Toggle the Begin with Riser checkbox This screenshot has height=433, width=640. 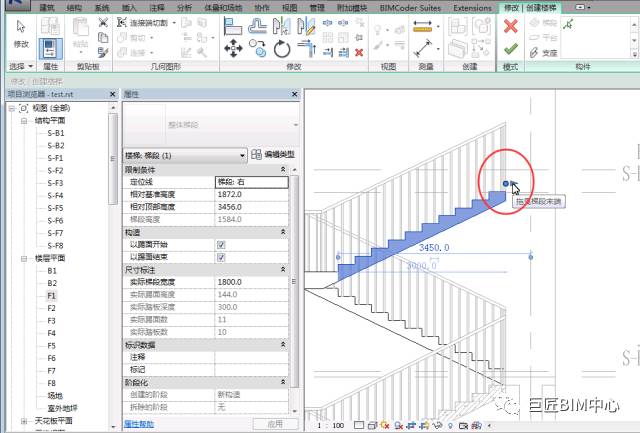click(221, 245)
